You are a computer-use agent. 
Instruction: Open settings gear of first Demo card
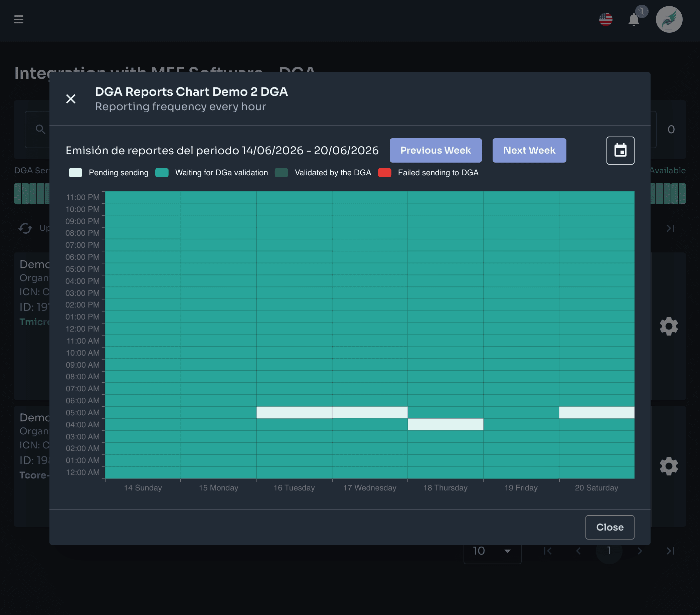[669, 326]
